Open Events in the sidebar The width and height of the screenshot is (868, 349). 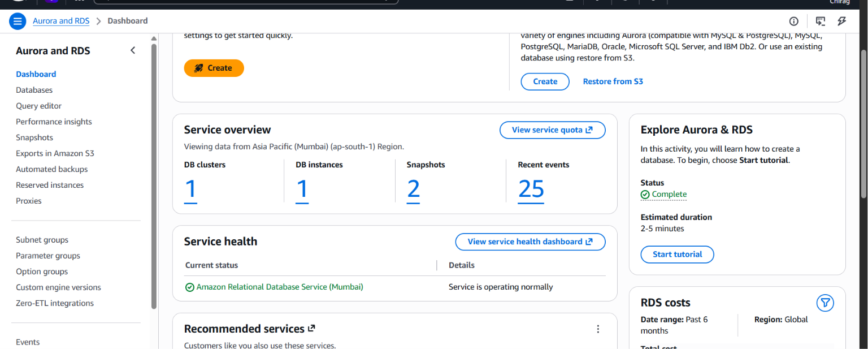[28, 342]
